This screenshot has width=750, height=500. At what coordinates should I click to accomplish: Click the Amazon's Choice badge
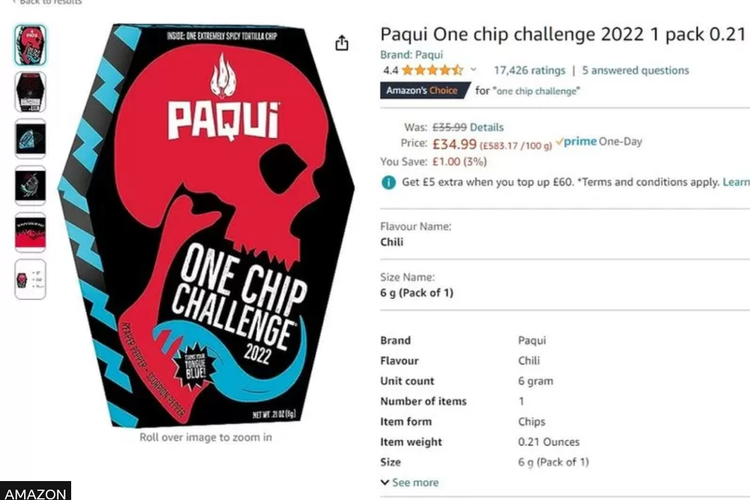425,90
